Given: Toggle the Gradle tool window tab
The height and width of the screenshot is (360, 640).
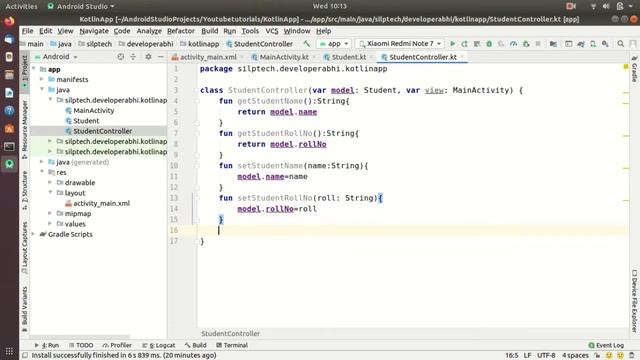Looking at the screenshot, I should pyautogui.click(x=634, y=69).
